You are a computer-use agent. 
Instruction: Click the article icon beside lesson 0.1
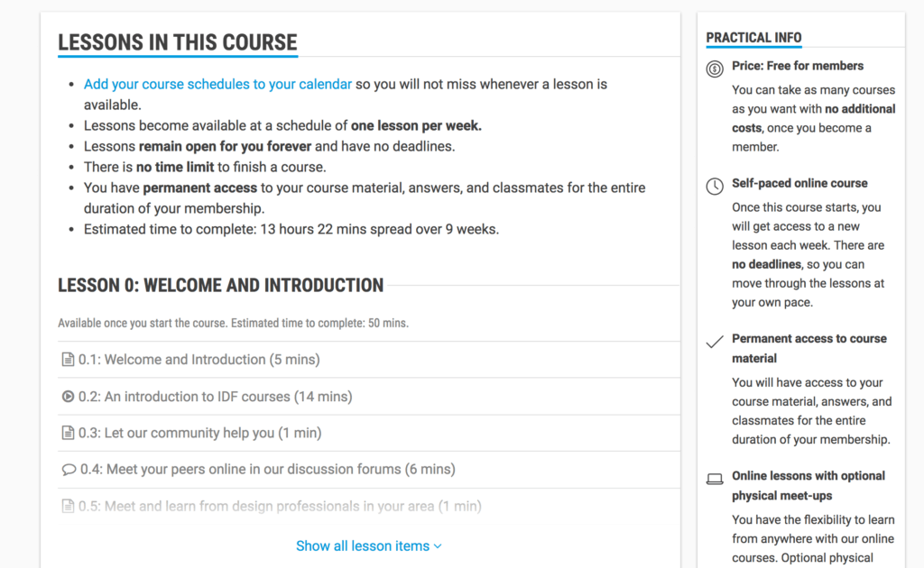point(68,359)
